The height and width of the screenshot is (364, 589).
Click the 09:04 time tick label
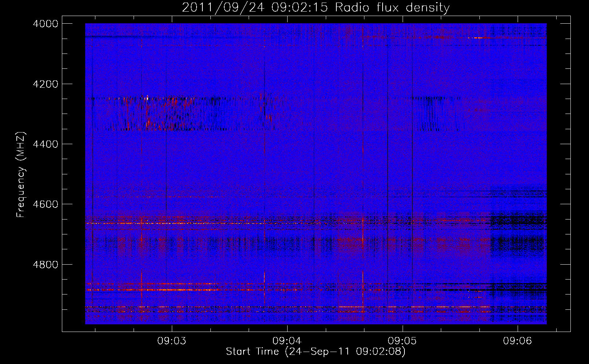pos(287,341)
